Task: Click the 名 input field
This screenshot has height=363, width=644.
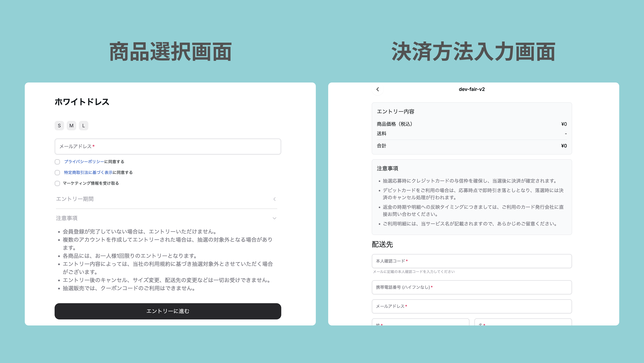Action: click(523, 322)
